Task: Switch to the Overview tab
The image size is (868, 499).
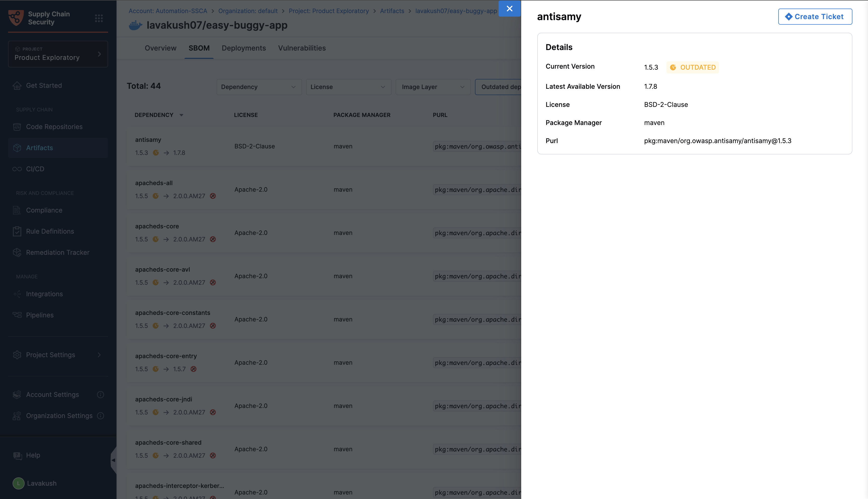Action: point(160,48)
